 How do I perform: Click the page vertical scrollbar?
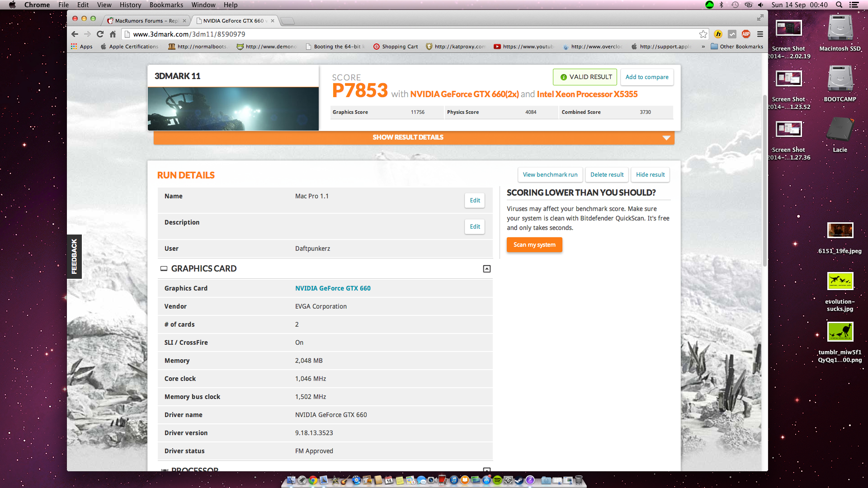click(764, 181)
